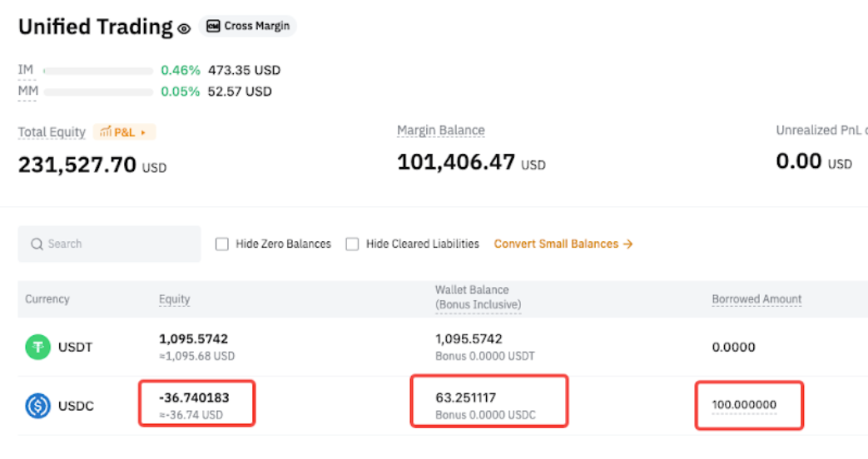Click the Borrowed Amount column header
The width and height of the screenshot is (868, 459).
pos(756,299)
